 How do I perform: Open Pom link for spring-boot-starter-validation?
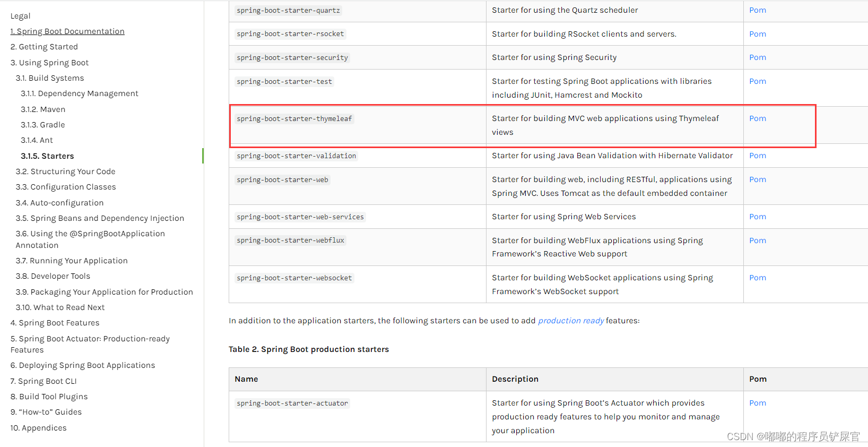758,156
